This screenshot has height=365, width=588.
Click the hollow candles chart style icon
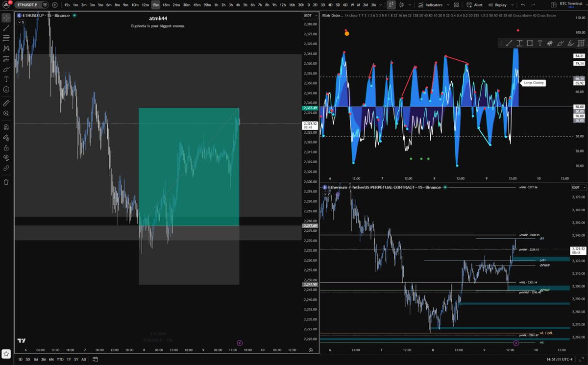pyautogui.click(x=402, y=5)
